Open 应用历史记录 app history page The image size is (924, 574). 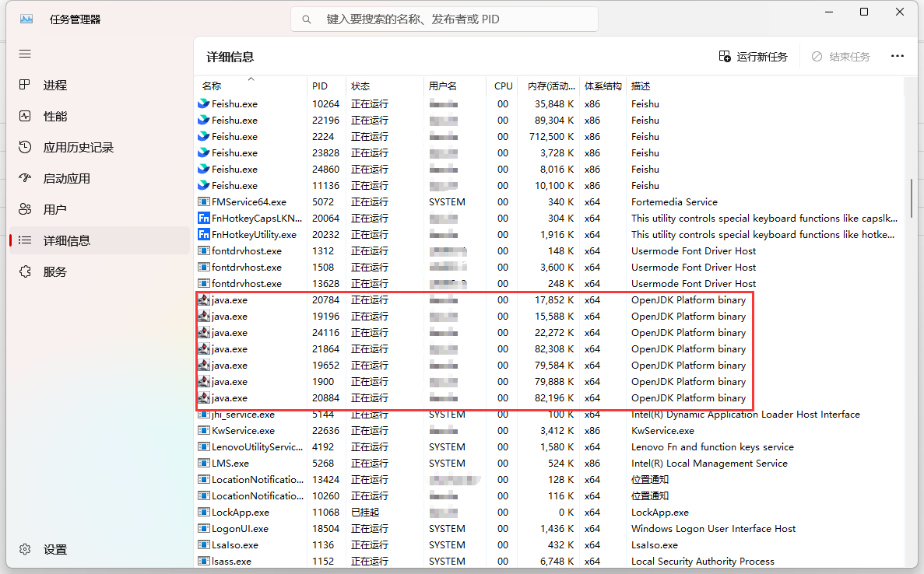[x=78, y=148]
